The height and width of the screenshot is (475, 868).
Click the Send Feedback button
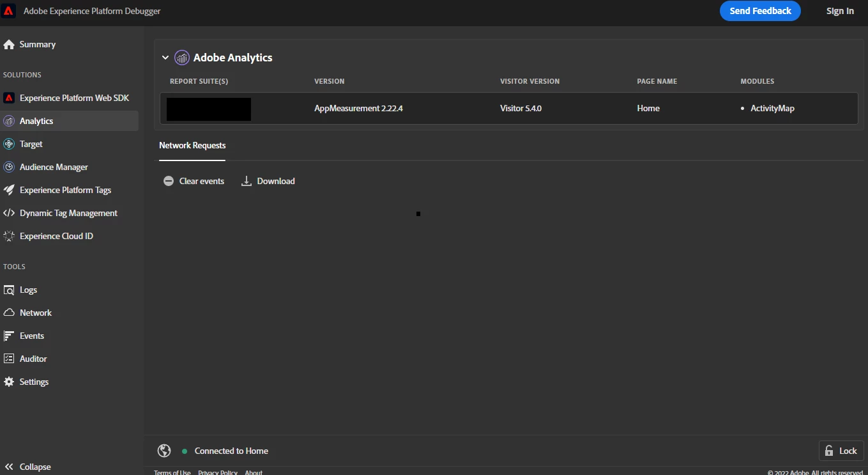pyautogui.click(x=760, y=11)
